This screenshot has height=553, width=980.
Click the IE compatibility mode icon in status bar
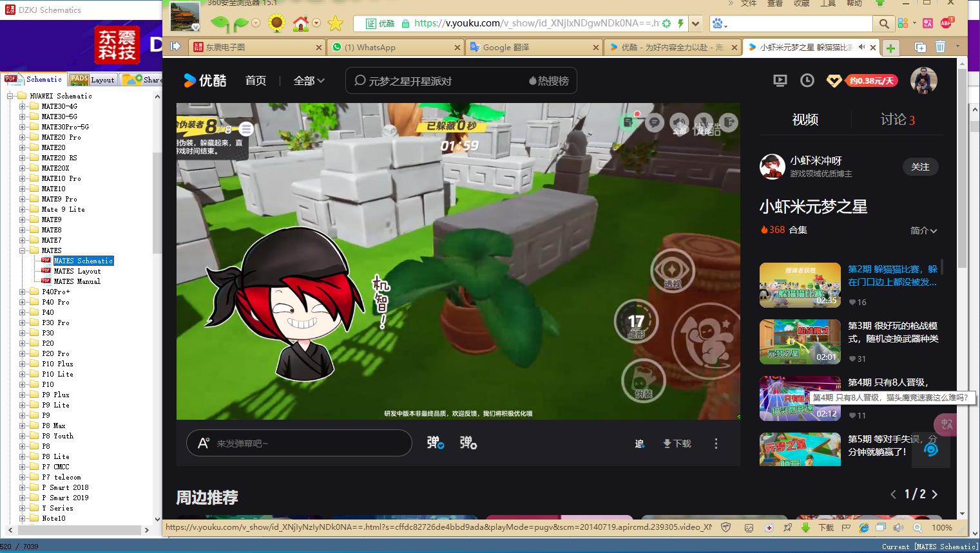coord(864,527)
